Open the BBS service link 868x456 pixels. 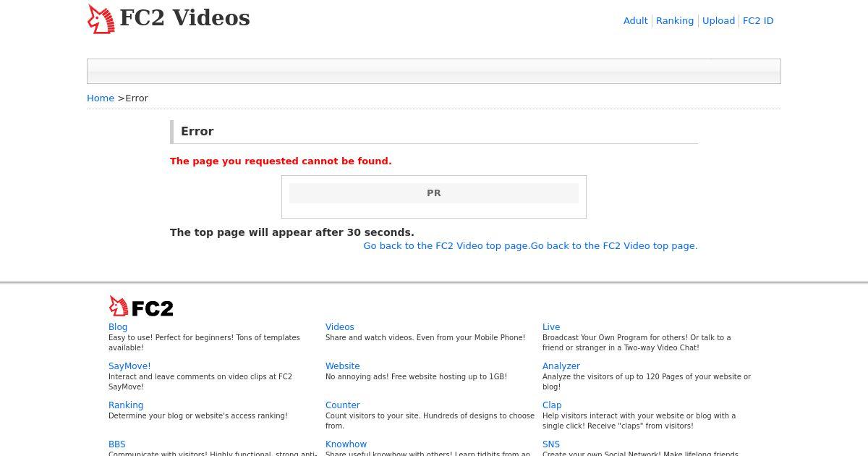pyautogui.click(x=117, y=444)
